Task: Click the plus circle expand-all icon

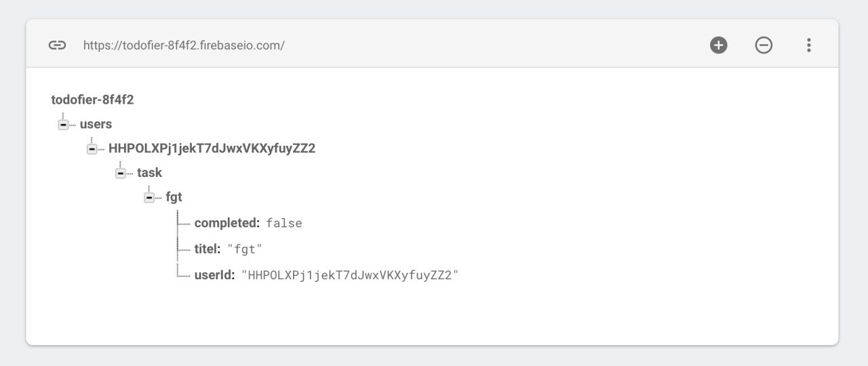Action: [x=719, y=45]
